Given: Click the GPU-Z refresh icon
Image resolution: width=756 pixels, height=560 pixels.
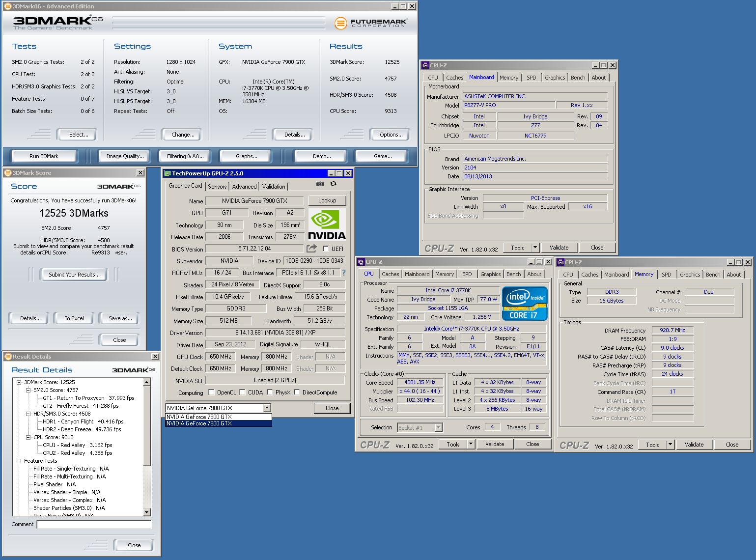Looking at the screenshot, I should tap(334, 184).
